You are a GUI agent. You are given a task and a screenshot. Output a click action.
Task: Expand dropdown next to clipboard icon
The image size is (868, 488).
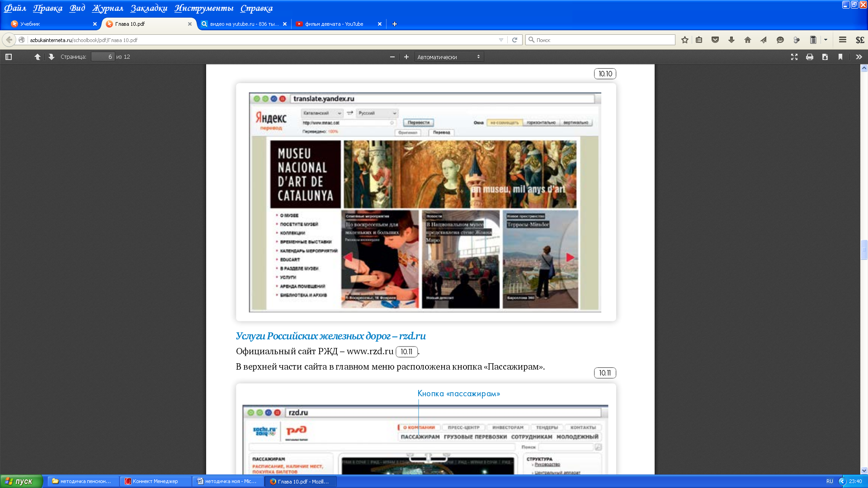pos(826,40)
